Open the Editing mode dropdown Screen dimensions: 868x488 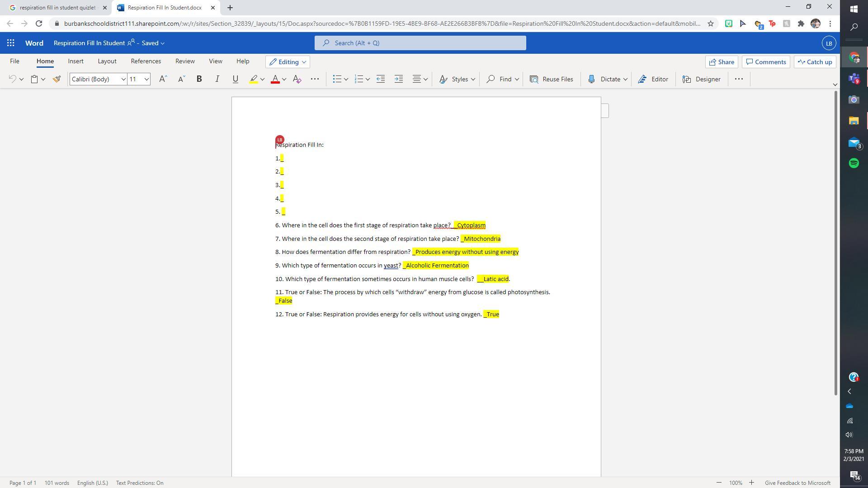pyautogui.click(x=288, y=62)
